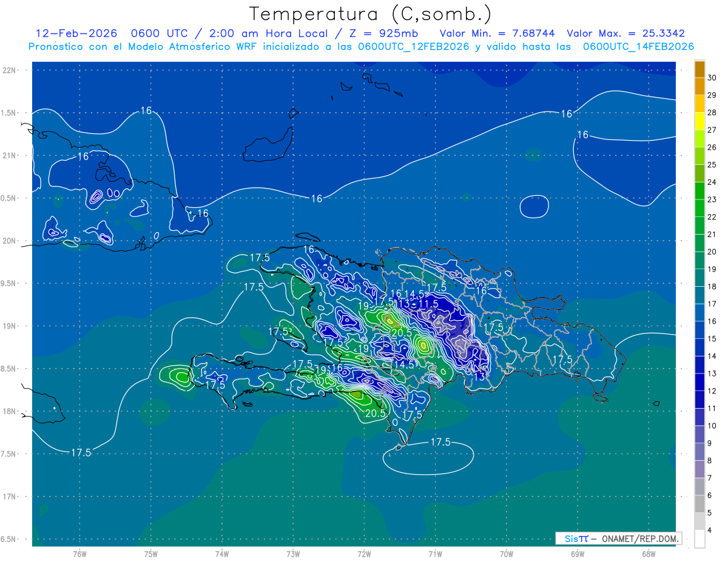Click the '22' value on the color scale

(x=712, y=217)
